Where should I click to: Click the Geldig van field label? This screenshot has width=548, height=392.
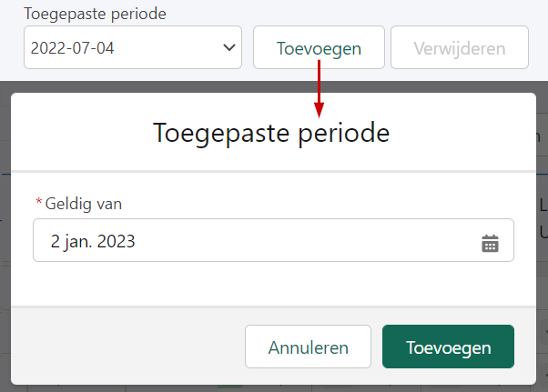83,204
